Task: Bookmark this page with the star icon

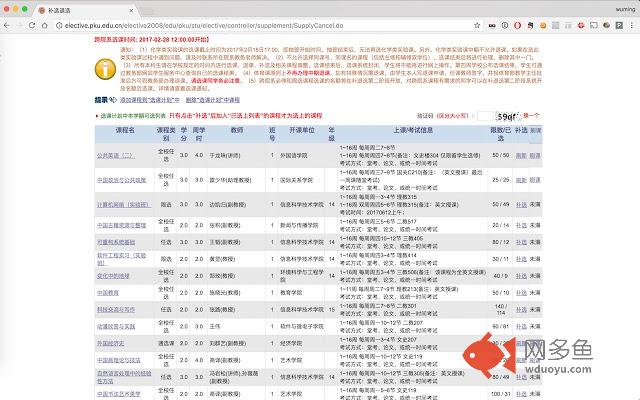Action: (477, 25)
